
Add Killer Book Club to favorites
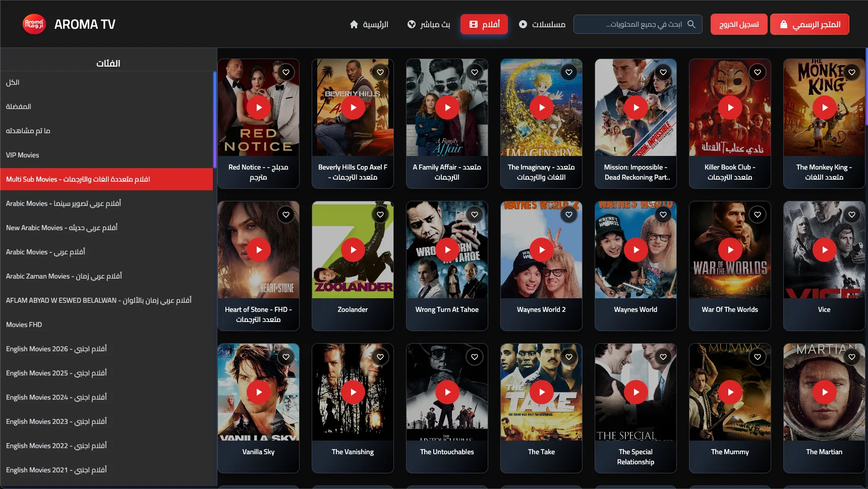pos(758,72)
